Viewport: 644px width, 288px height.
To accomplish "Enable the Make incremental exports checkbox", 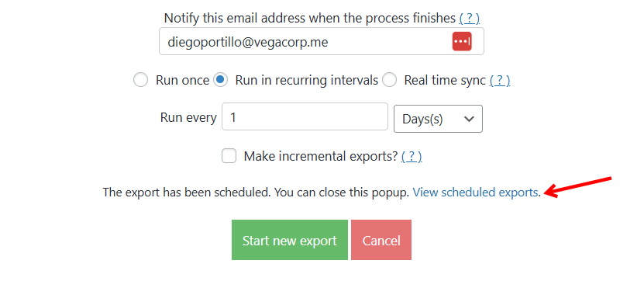I will [x=229, y=156].
